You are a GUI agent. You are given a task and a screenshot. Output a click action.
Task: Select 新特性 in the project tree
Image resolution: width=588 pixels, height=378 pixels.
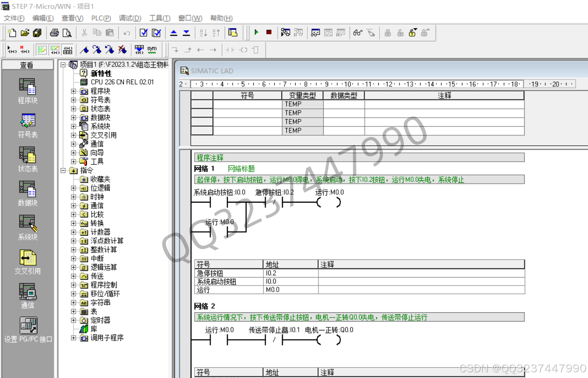(x=101, y=74)
